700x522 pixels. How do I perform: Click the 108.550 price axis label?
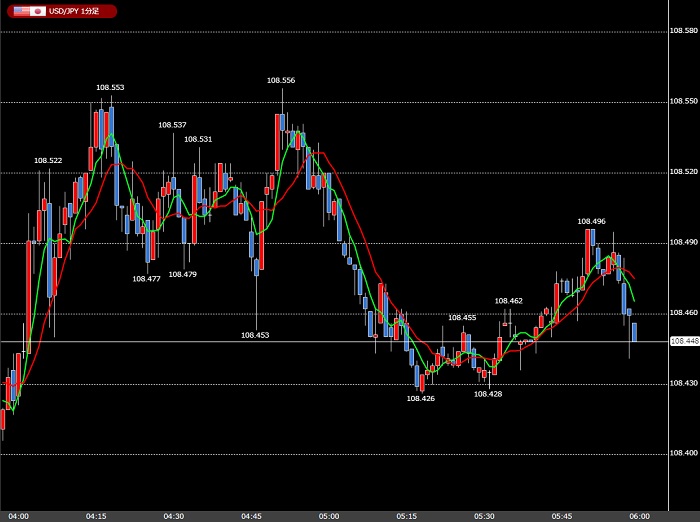pos(683,101)
